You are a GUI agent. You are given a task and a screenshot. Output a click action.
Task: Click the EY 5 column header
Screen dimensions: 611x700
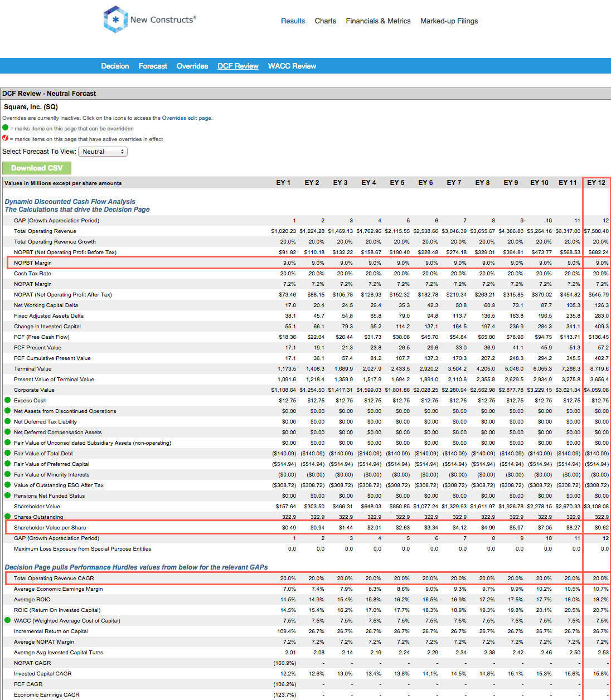pyautogui.click(x=397, y=183)
